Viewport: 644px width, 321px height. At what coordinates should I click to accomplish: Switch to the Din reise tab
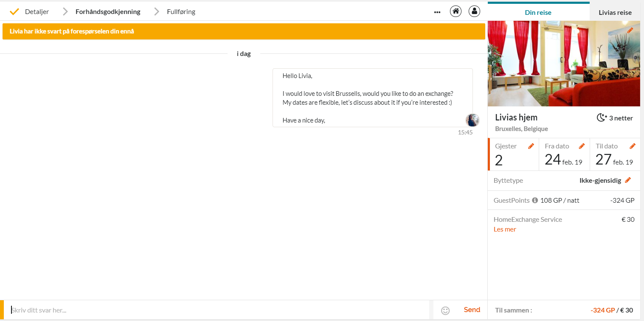[x=538, y=12]
